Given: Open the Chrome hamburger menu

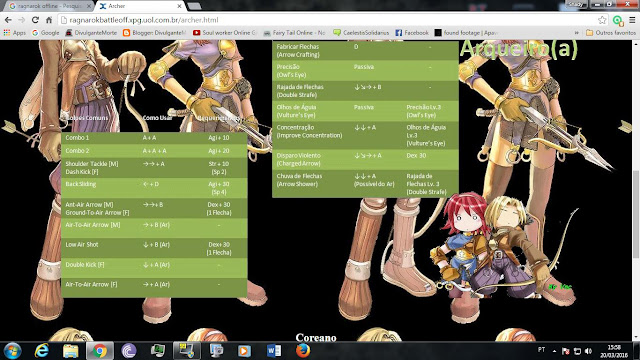Looking at the screenshot, I should 632,20.
